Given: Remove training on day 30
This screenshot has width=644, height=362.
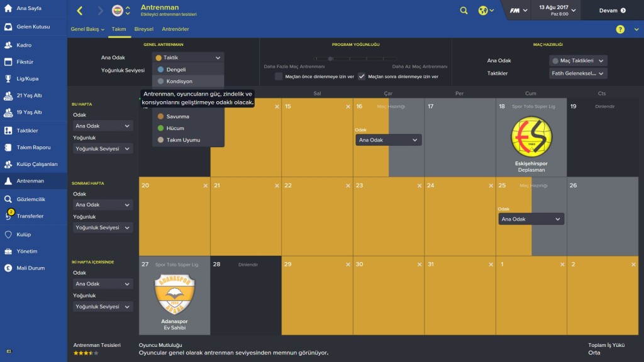Looking at the screenshot, I should coord(419,265).
